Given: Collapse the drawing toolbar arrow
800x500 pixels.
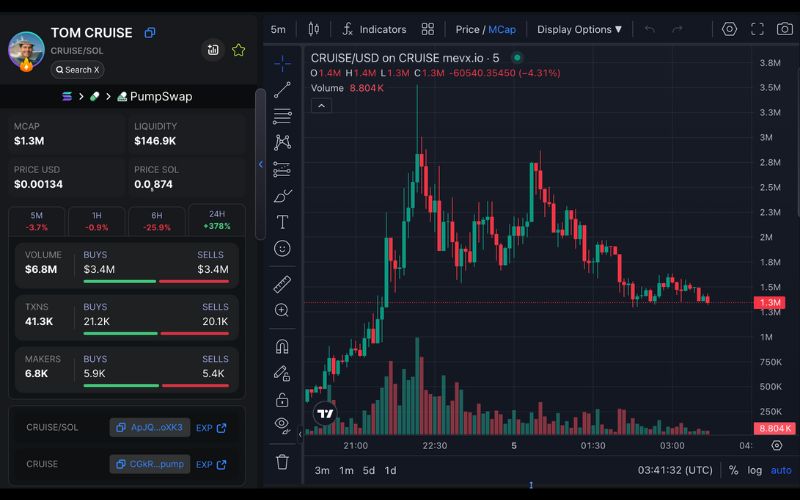Looking at the screenshot, I should point(300,435).
